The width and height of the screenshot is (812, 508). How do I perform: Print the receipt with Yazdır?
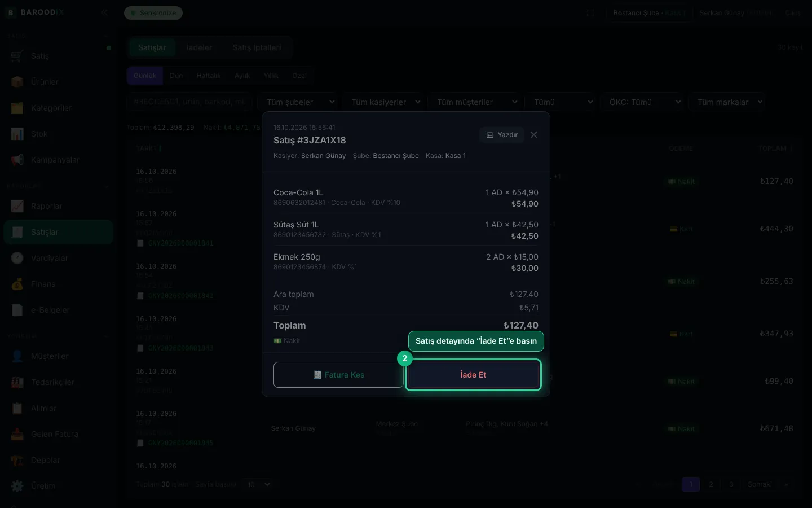[x=502, y=135]
